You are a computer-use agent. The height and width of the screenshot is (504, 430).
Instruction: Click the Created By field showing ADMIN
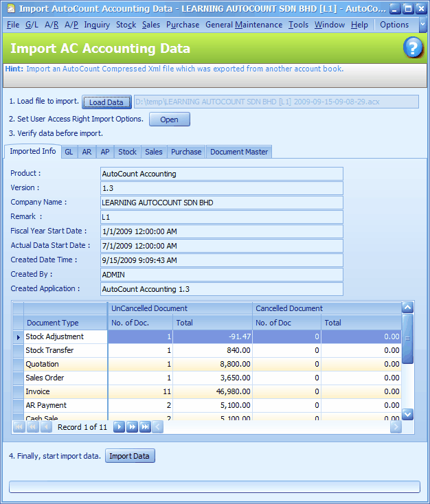(x=222, y=275)
